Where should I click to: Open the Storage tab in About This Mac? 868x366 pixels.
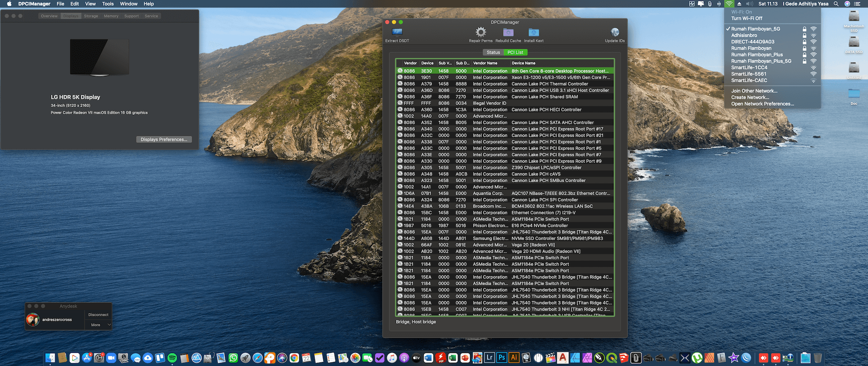point(91,16)
